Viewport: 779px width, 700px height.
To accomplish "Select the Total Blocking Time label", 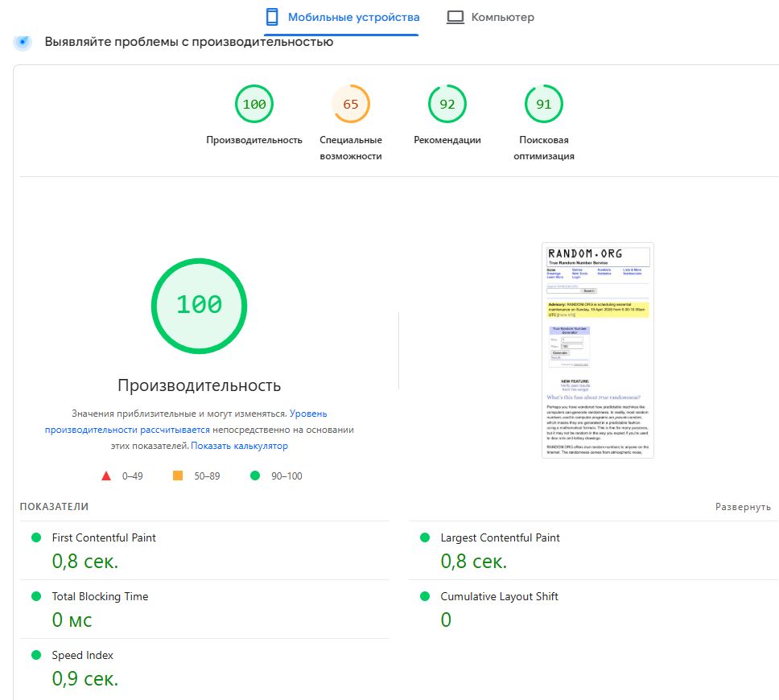I will pyautogui.click(x=100, y=596).
